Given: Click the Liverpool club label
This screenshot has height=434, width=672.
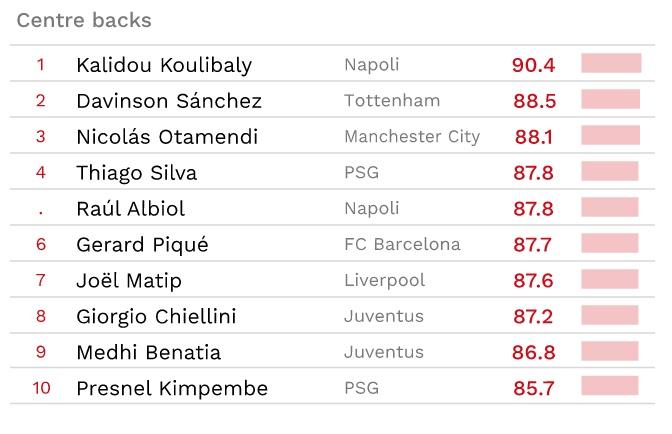Looking at the screenshot, I should click(384, 281).
